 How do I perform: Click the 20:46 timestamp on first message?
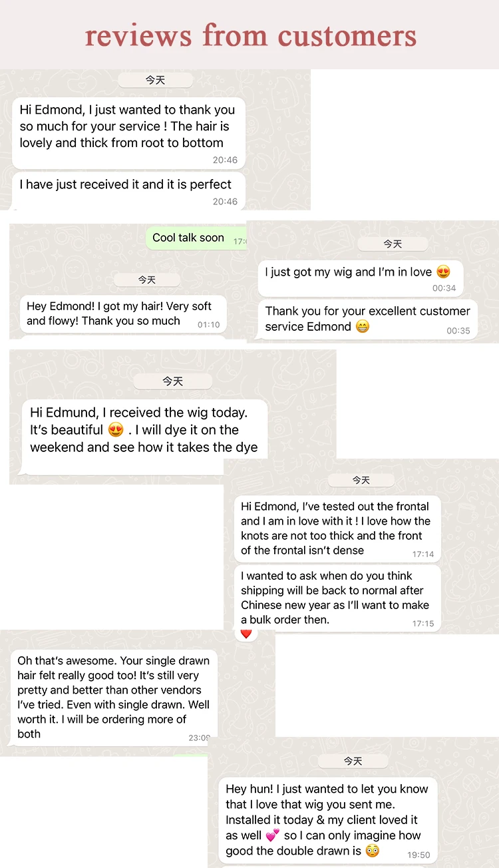[x=225, y=160]
